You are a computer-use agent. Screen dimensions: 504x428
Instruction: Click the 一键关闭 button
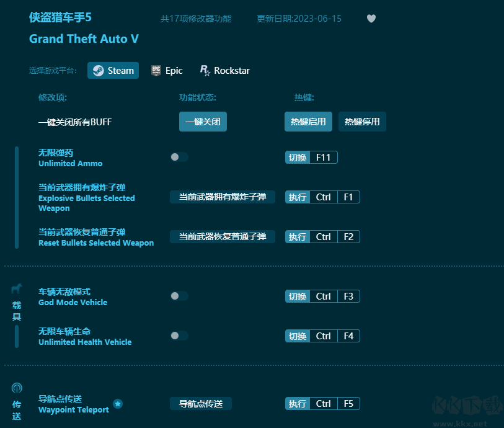[203, 122]
